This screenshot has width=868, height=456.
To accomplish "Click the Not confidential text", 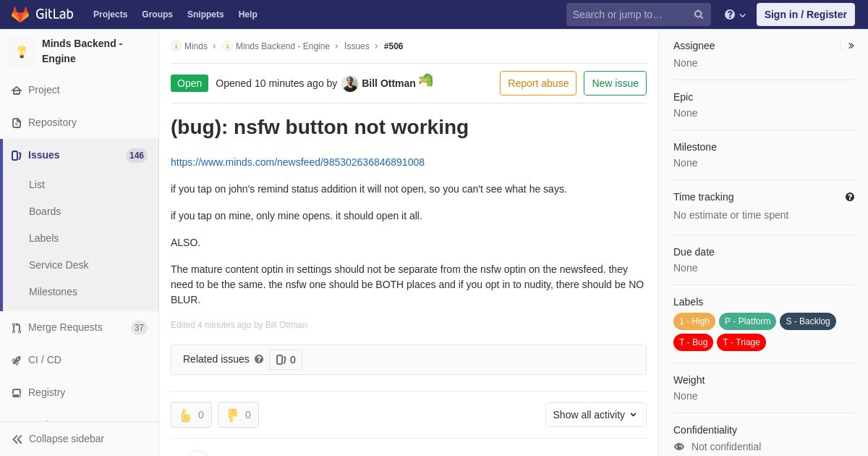I will pyautogui.click(x=726, y=447).
